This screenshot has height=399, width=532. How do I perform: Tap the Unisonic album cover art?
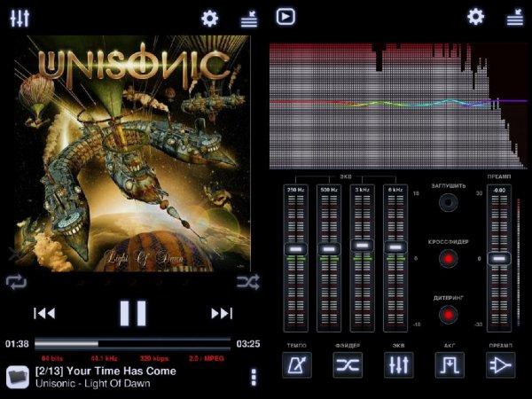(133, 153)
